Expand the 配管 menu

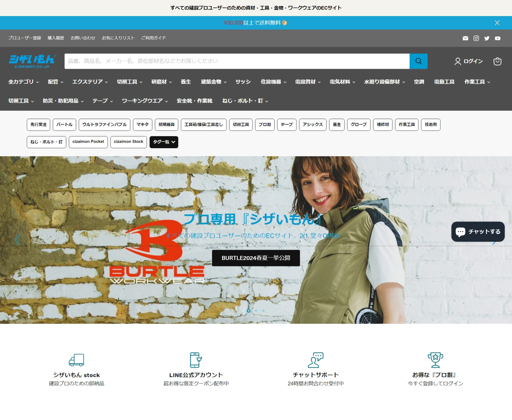point(55,82)
